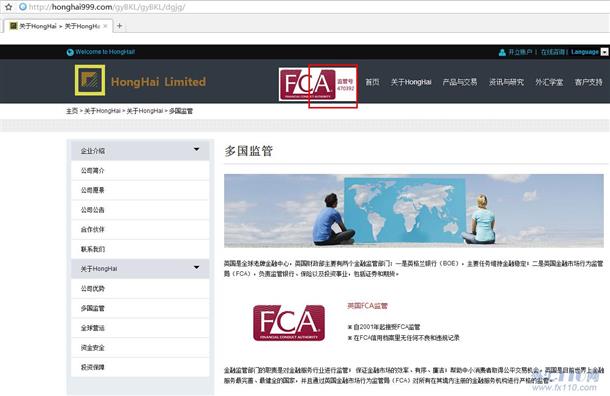Open the 在线咨询 link

[553, 52]
